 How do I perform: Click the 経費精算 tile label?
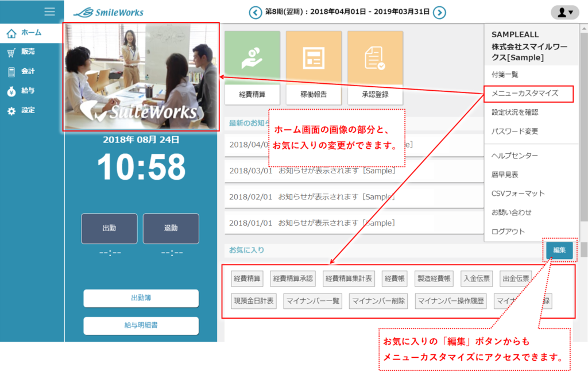pyautogui.click(x=253, y=95)
